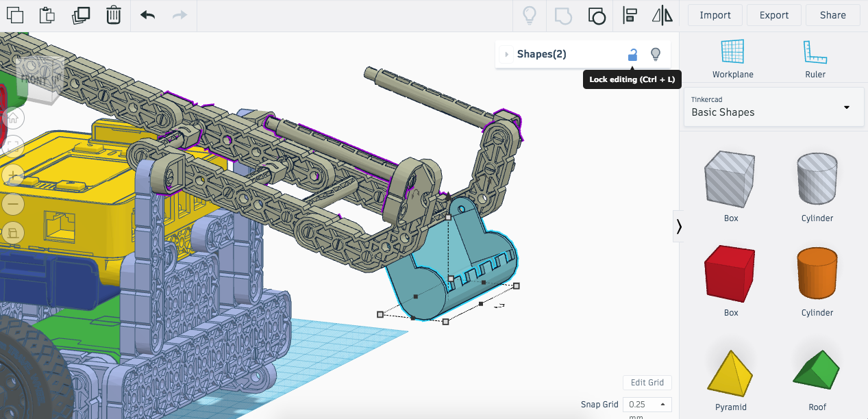
Task: Click the Redo arrow
Action: pyautogui.click(x=179, y=15)
